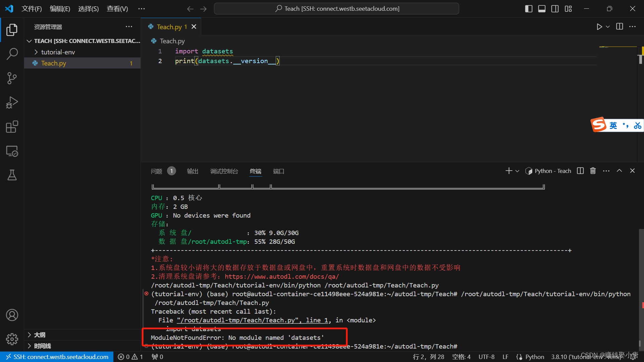Viewport: 644px width, 362px height.
Task: Switch to the 端口 panel tab
Action: point(278,171)
